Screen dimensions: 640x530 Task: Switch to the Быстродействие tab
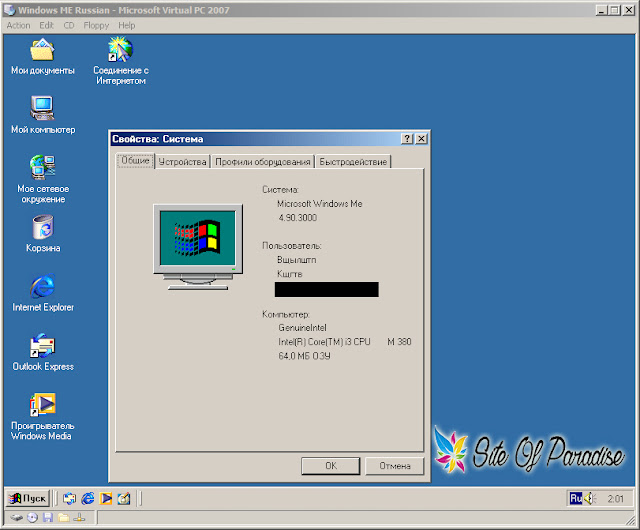[x=353, y=162]
